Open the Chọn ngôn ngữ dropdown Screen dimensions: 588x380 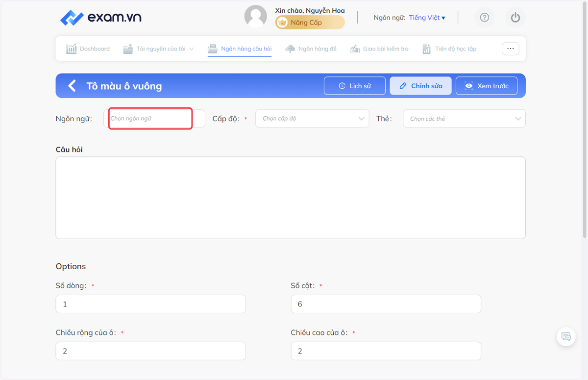click(154, 119)
